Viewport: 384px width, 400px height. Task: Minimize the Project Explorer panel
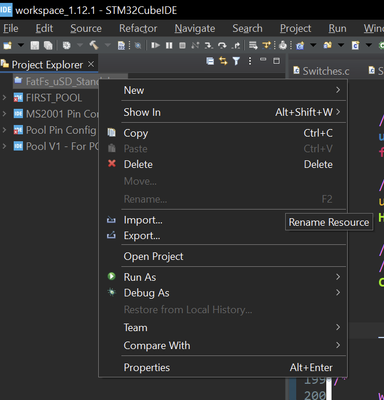(x=263, y=60)
